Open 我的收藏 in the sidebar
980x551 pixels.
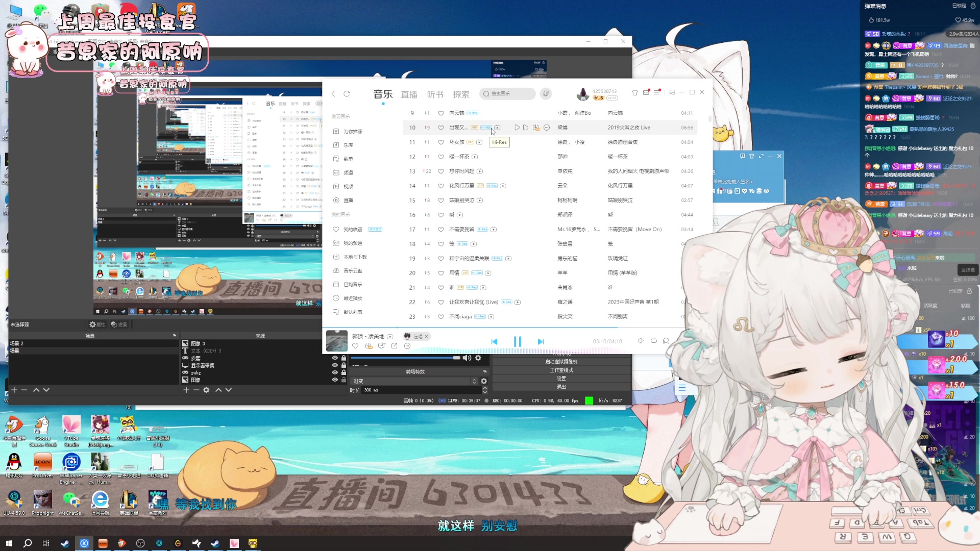pos(352,230)
